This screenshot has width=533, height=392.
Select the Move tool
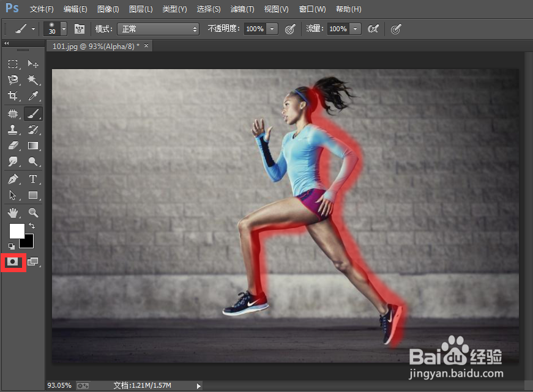pos(33,64)
